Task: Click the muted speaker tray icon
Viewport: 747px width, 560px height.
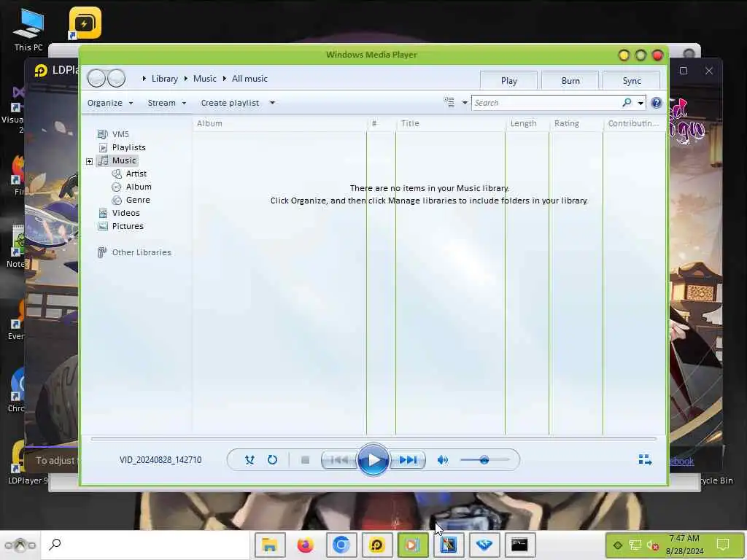Action: click(x=653, y=545)
